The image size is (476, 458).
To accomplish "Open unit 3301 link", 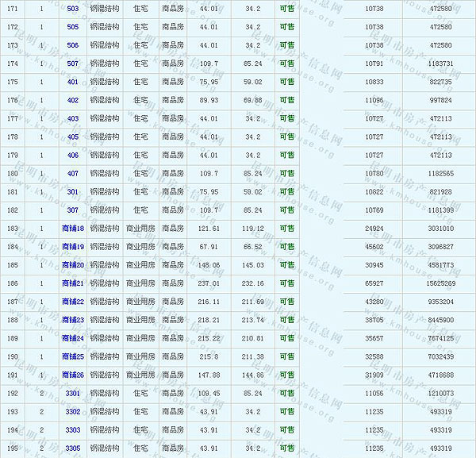I will [72, 393].
